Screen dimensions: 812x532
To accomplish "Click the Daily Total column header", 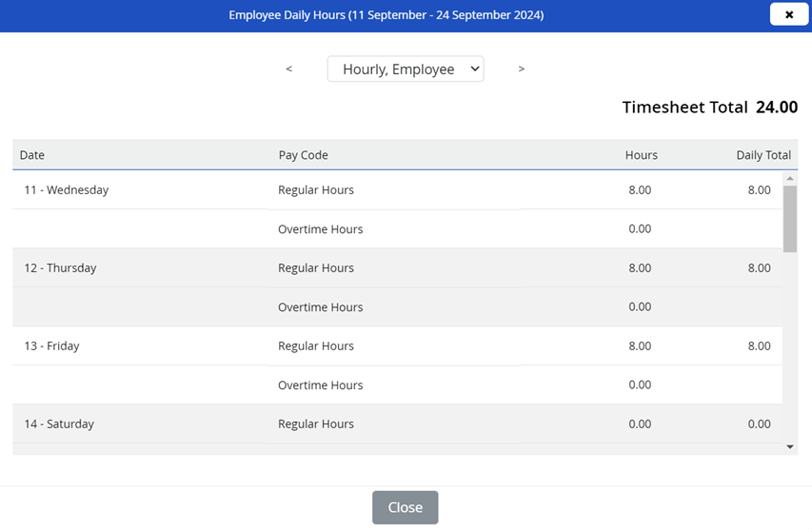I will point(762,155).
